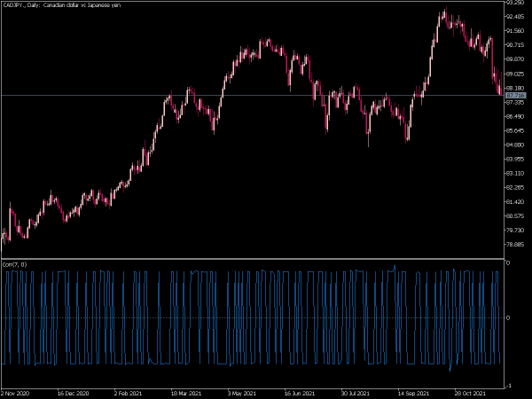The height and width of the screenshot is (399, 532).
Task: Click the 89.870 price axis value
Action: 515,59
